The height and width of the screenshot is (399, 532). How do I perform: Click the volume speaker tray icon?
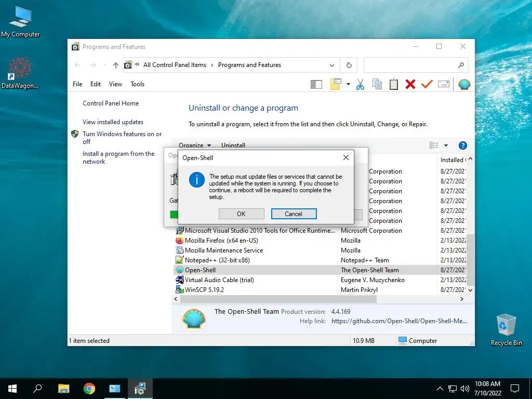point(464,389)
